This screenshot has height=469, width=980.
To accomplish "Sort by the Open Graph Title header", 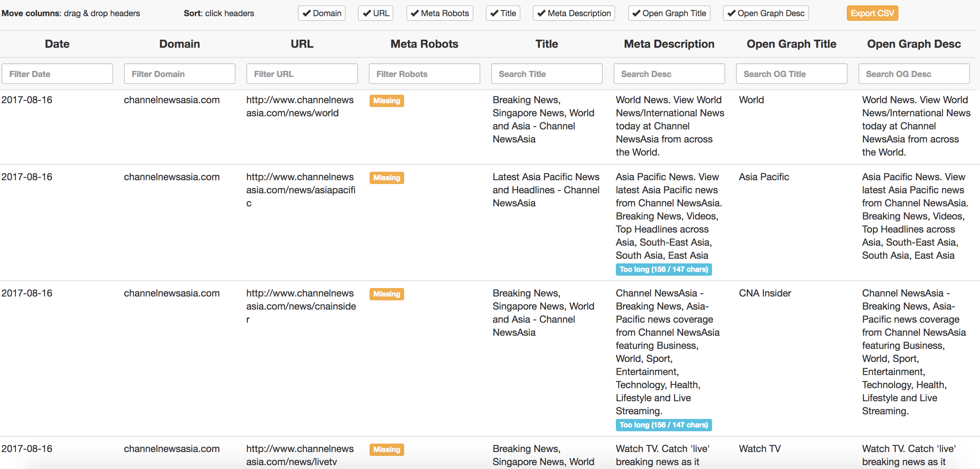I will (x=792, y=44).
